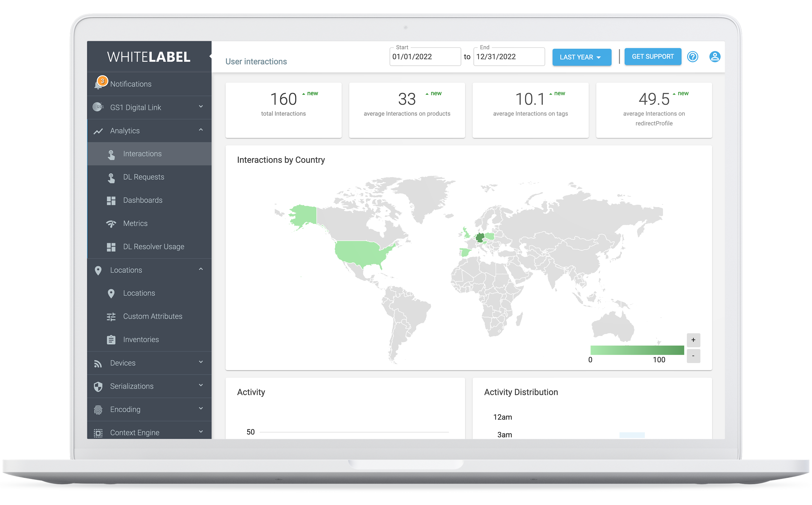
Task: Click the '160' total Interactions card
Action: pyautogui.click(x=283, y=110)
